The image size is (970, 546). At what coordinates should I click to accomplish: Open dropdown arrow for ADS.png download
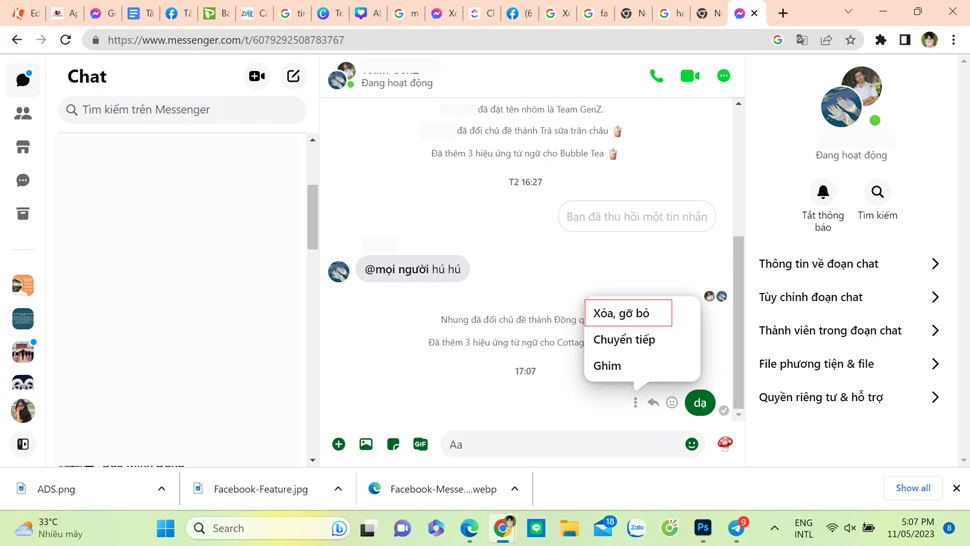(x=161, y=488)
